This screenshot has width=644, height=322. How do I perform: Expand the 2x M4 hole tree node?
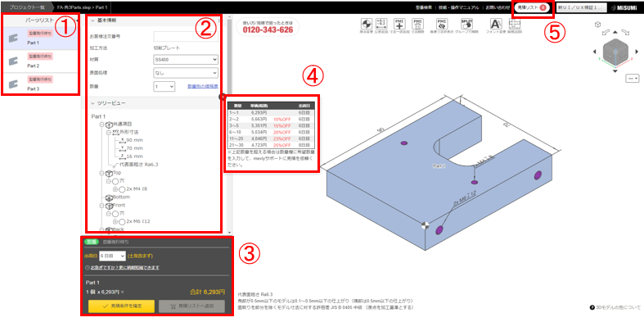point(115,189)
